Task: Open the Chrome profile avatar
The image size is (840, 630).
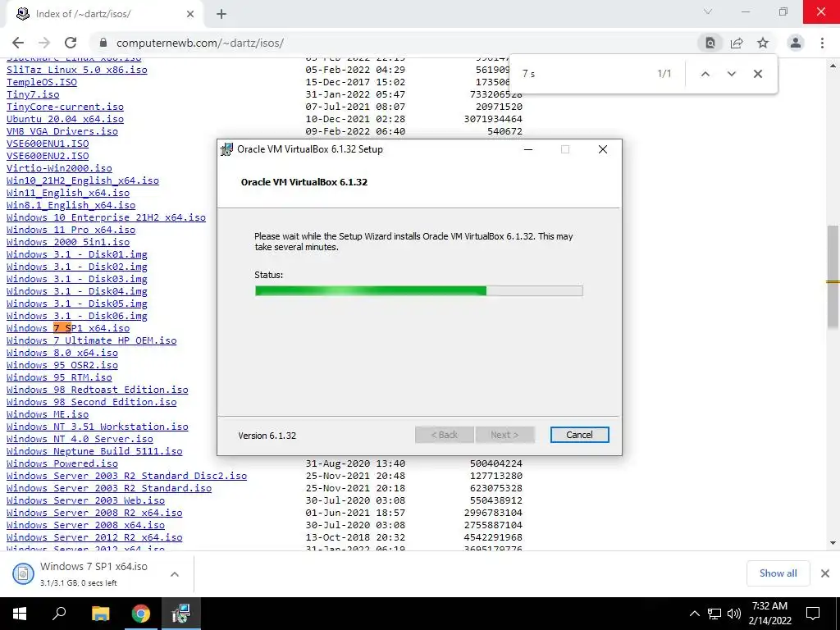Action: (796, 43)
